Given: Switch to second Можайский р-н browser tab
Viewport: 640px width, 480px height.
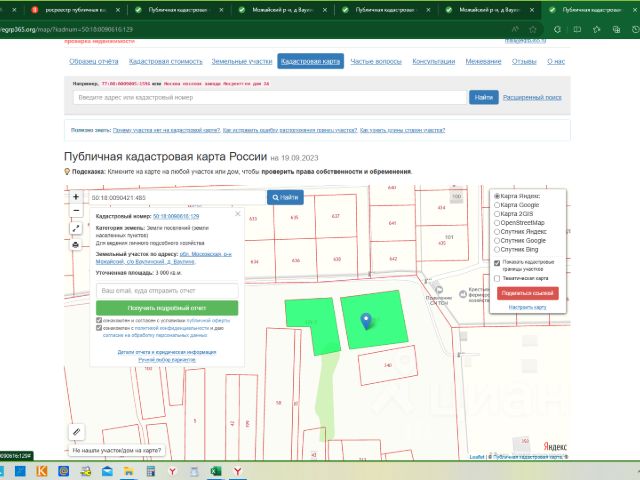Looking at the screenshot, I should click(490, 10).
